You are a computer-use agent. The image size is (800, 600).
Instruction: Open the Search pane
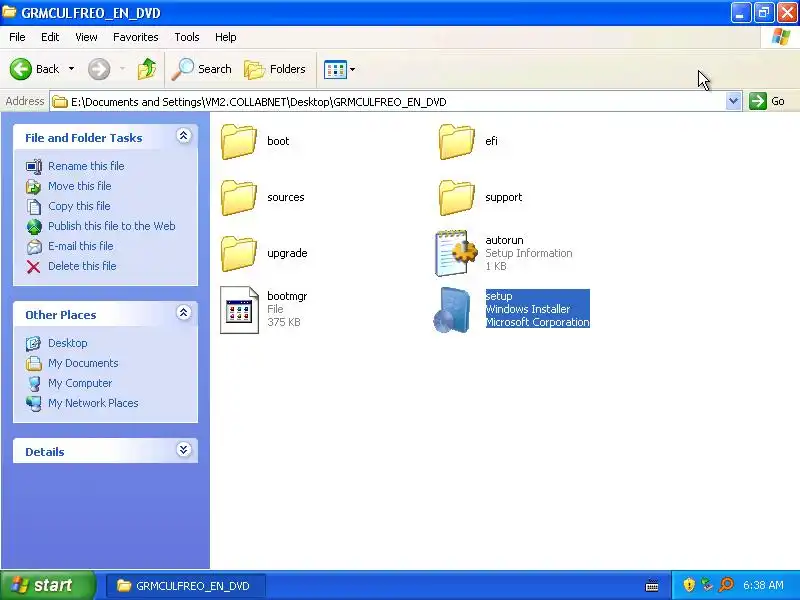point(202,69)
